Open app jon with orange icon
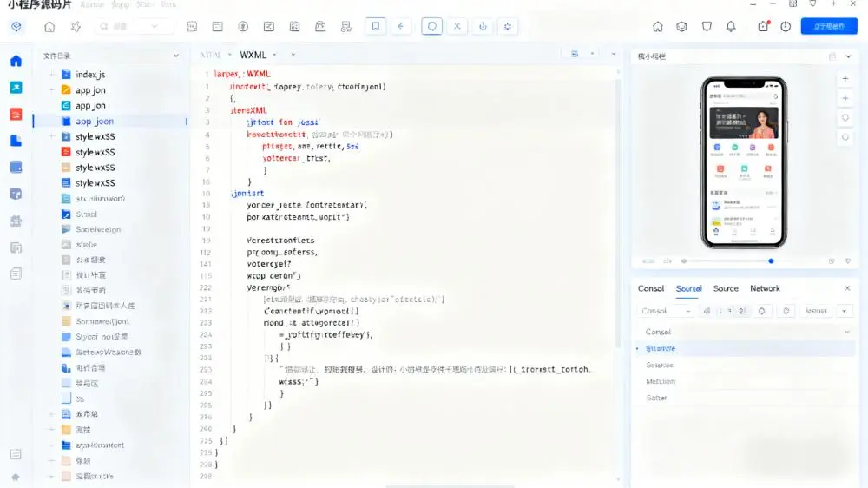The image size is (868, 488). (90, 89)
